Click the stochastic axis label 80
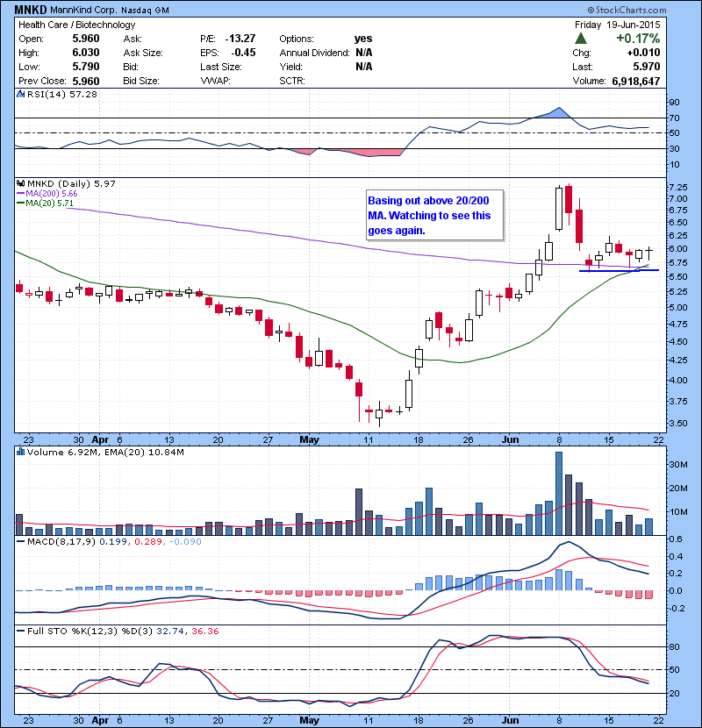This screenshot has width=702, height=728. [x=674, y=646]
